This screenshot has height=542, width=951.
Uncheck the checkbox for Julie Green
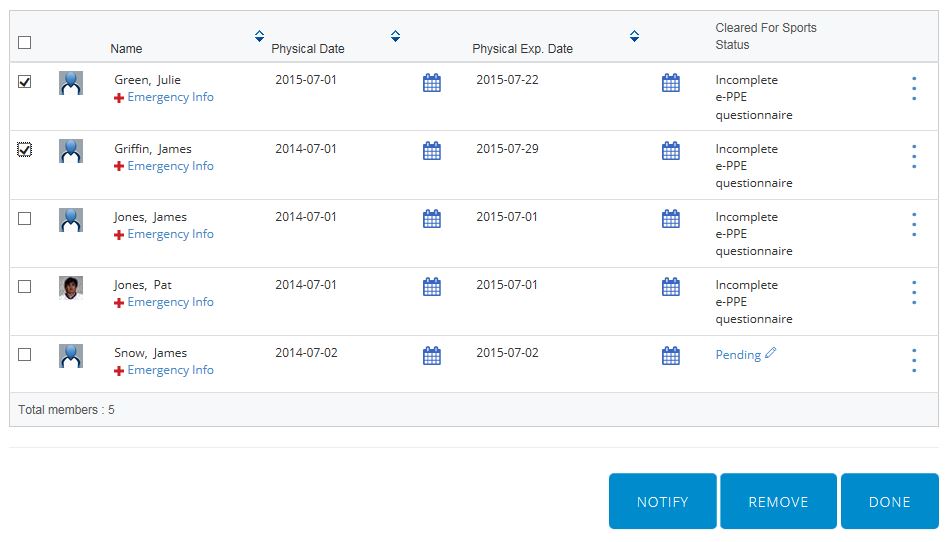pos(24,81)
